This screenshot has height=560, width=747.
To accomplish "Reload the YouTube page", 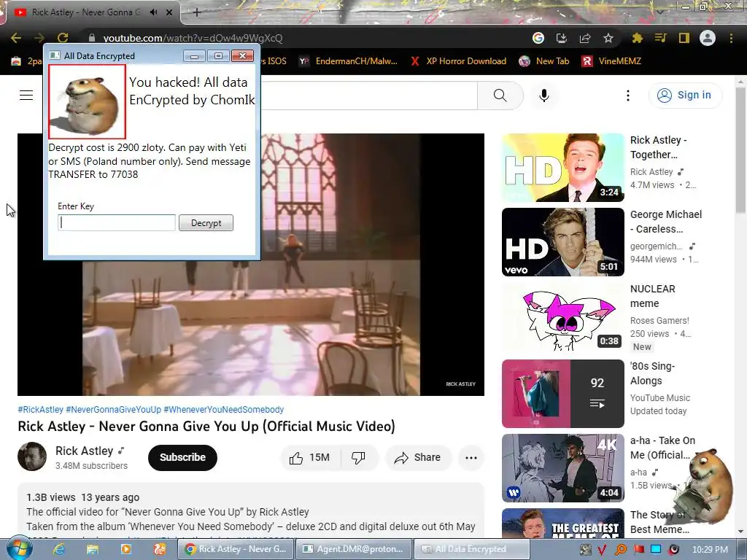I will coord(63,38).
